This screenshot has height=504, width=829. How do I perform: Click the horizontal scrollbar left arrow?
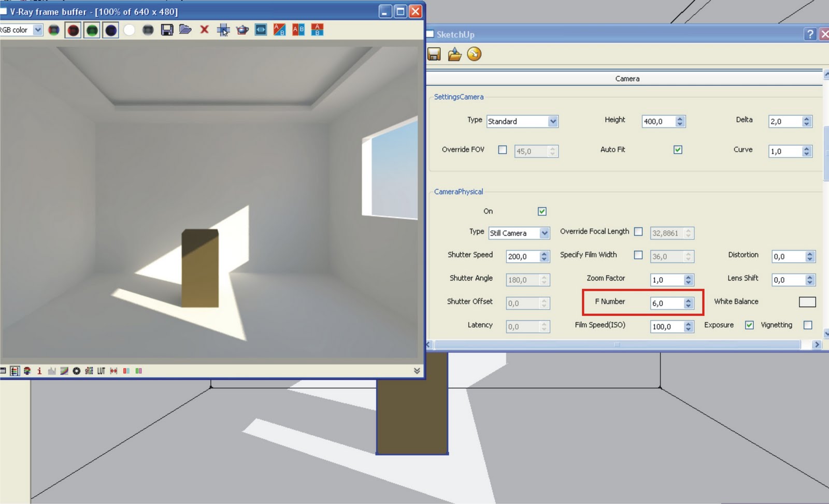pyautogui.click(x=429, y=344)
